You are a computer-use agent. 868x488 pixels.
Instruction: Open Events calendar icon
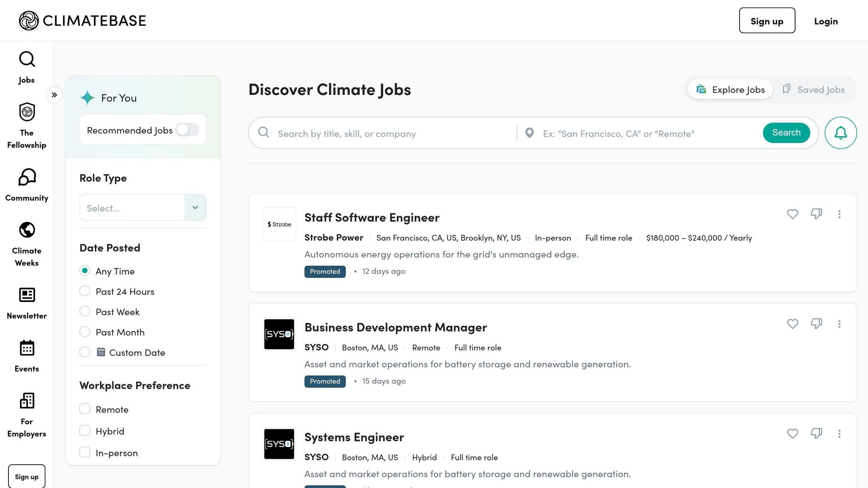27,348
